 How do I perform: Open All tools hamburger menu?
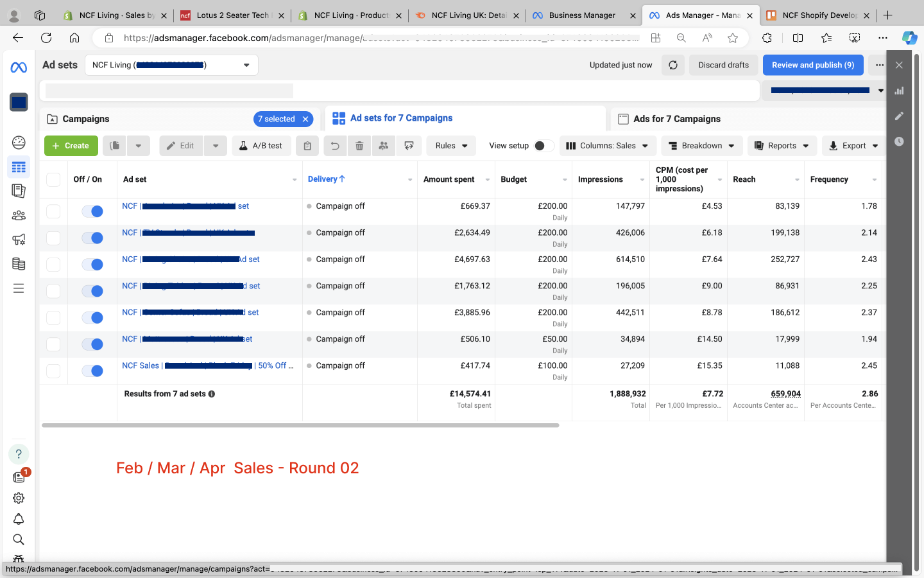19,288
